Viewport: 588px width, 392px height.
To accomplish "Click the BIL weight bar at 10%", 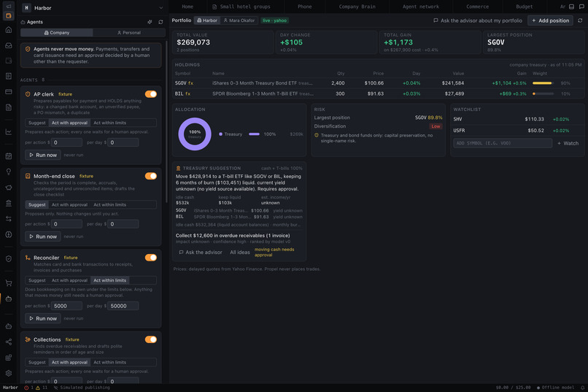I will (x=543, y=93).
